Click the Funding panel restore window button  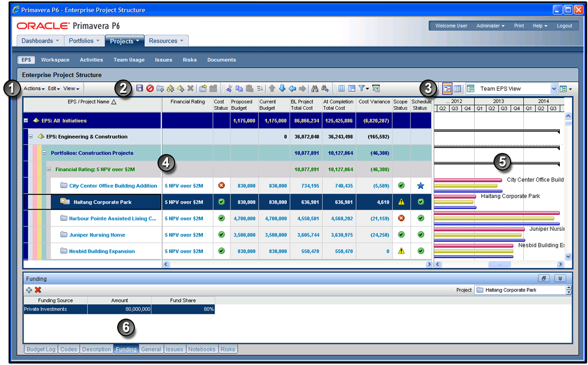tap(544, 278)
